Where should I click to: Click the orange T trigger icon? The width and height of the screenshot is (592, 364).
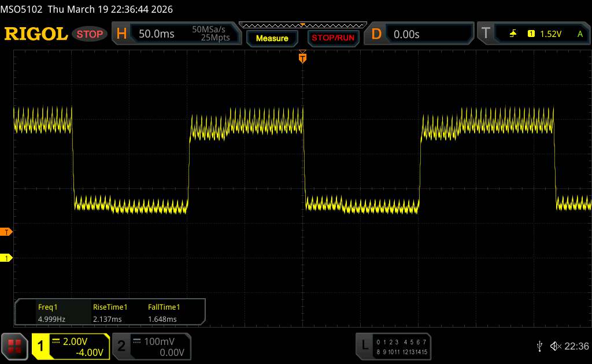tap(487, 34)
